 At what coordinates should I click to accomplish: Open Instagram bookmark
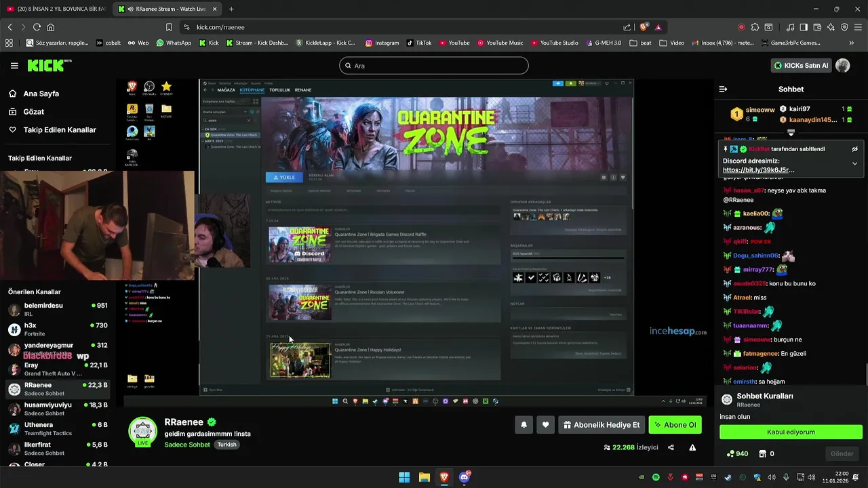click(382, 43)
